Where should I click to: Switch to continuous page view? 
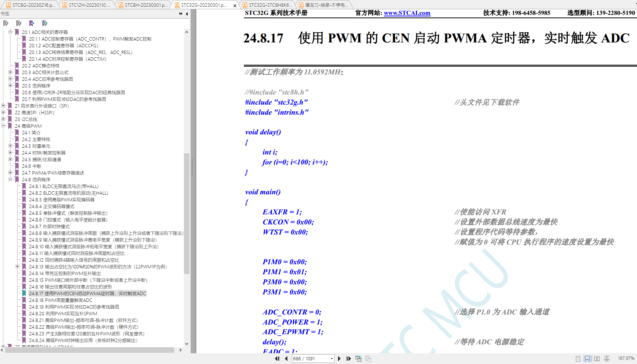pyautogui.click(x=587, y=359)
